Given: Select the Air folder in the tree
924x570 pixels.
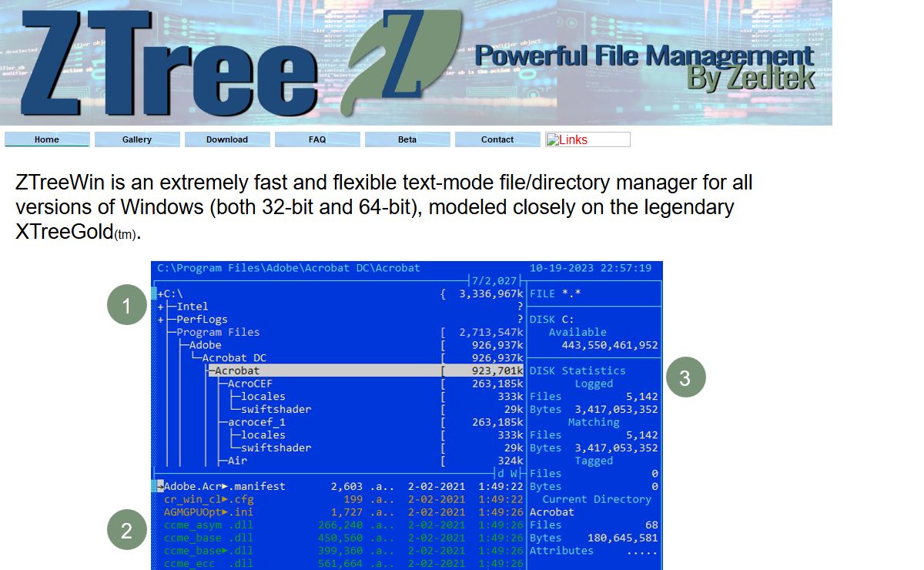Looking at the screenshot, I should (237, 461).
